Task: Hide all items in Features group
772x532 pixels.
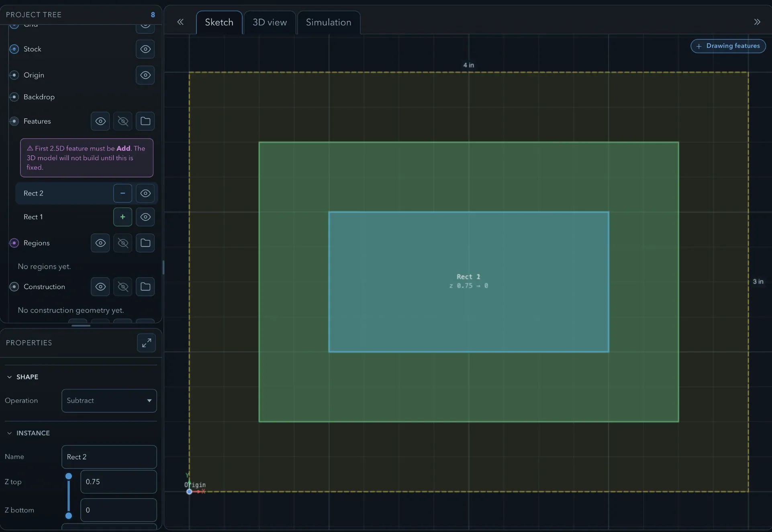Action: pyautogui.click(x=123, y=121)
